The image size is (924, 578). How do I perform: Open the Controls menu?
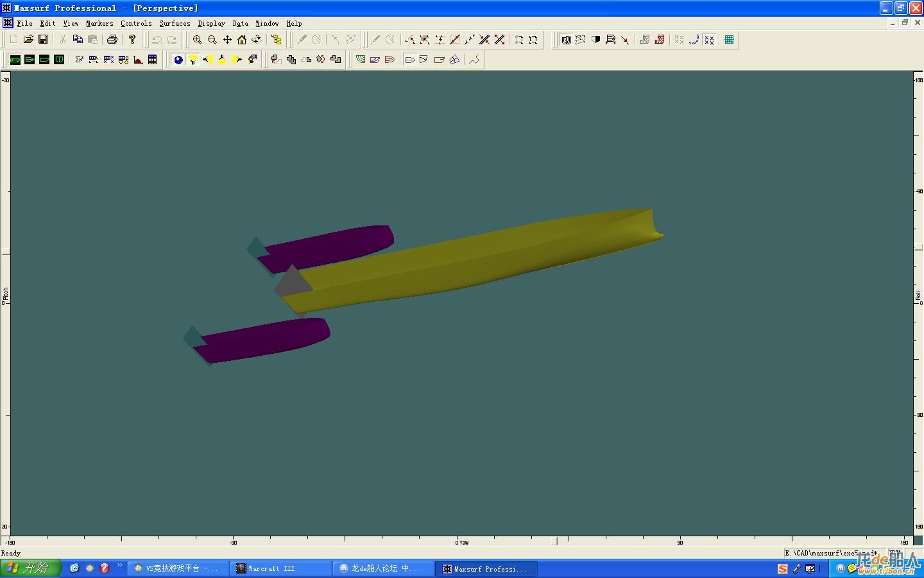point(136,23)
